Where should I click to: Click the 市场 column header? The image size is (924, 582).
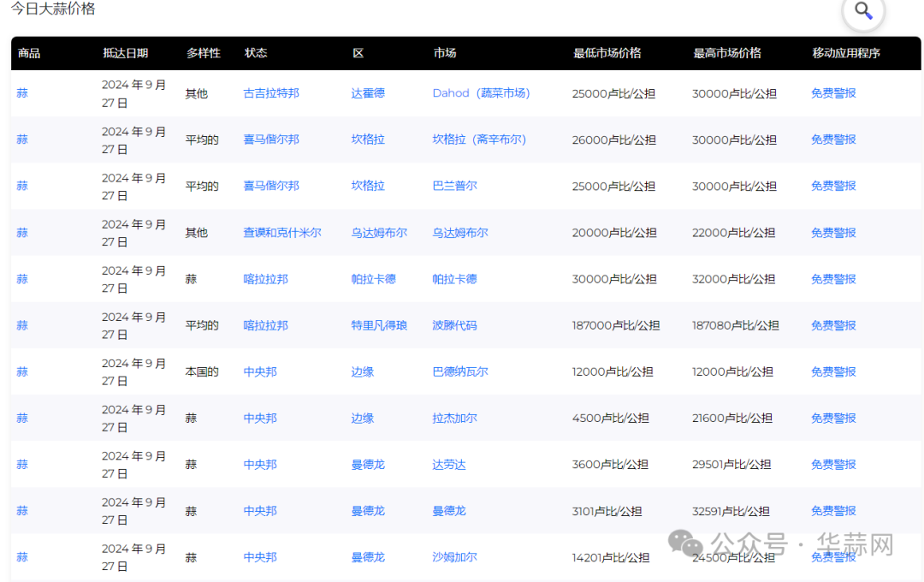point(445,53)
